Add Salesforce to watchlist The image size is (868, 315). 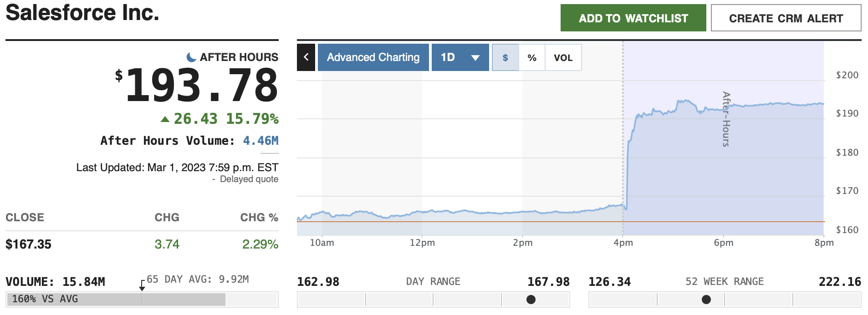tap(633, 18)
